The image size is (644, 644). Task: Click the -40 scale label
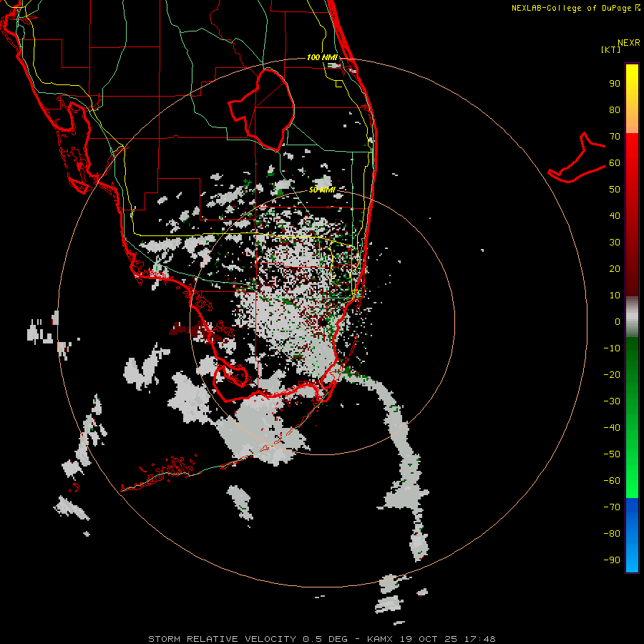point(612,428)
